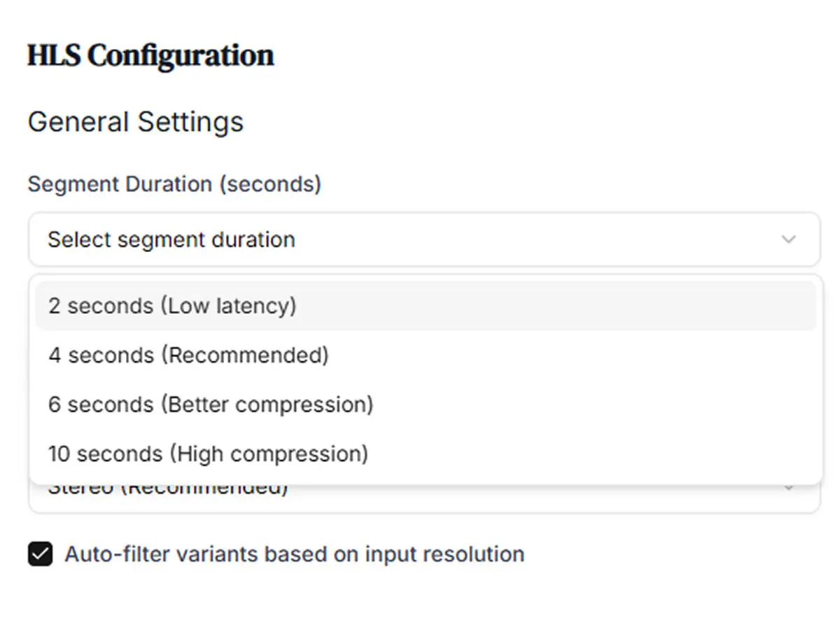Click the Auto-filter variants based on input resolution label
The height and width of the screenshot is (619, 840).
click(295, 555)
